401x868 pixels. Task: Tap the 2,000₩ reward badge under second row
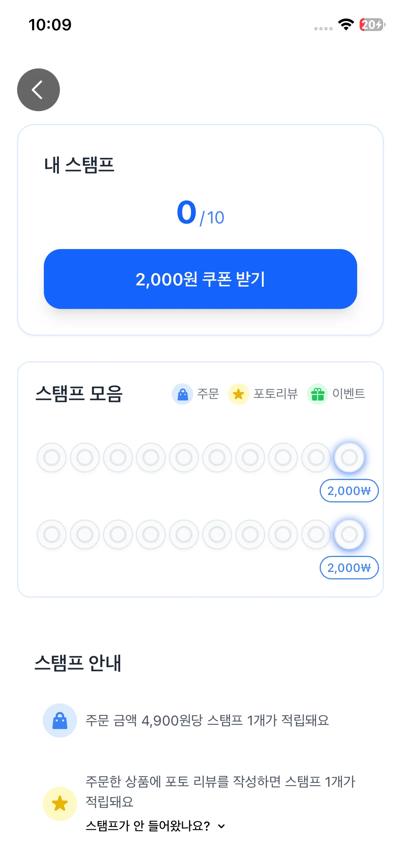[349, 568]
